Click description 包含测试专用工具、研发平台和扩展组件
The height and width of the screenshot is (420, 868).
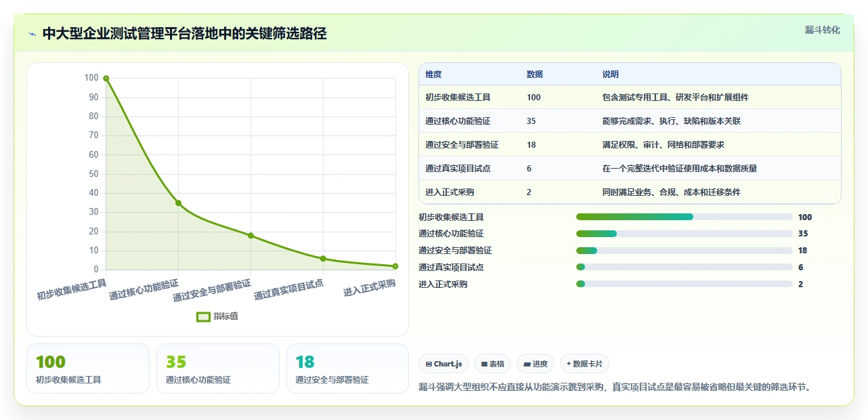click(675, 98)
